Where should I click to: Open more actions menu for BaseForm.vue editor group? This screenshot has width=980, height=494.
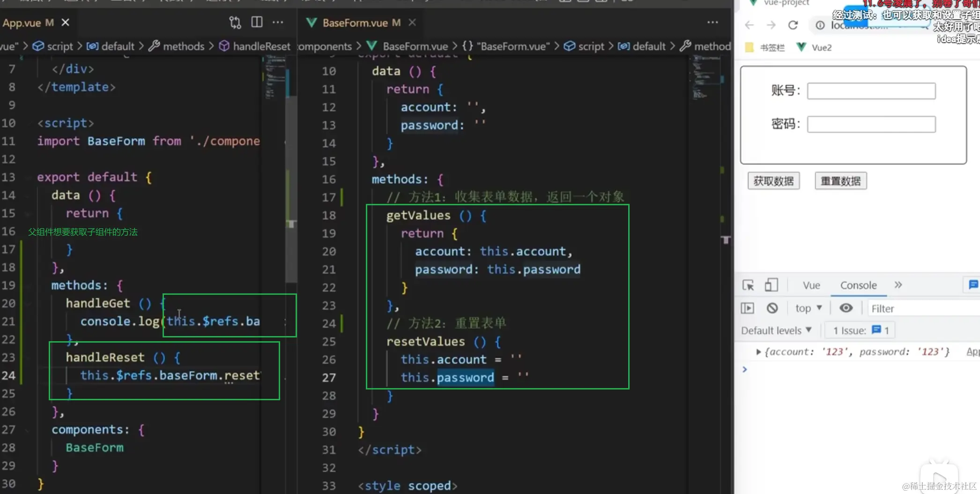pos(713,22)
